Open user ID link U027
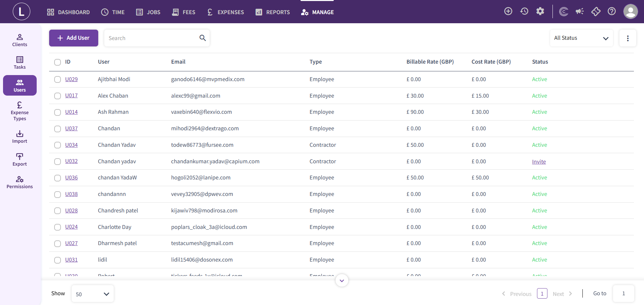Viewport: 644px width, 305px height. (71, 243)
